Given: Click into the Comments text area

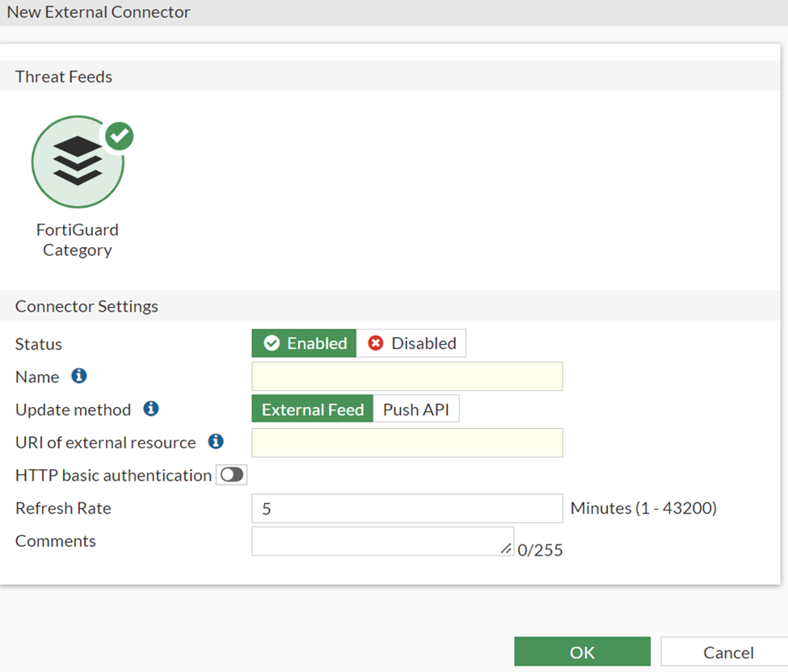Looking at the screenshot, I should [x=382, y=541].
